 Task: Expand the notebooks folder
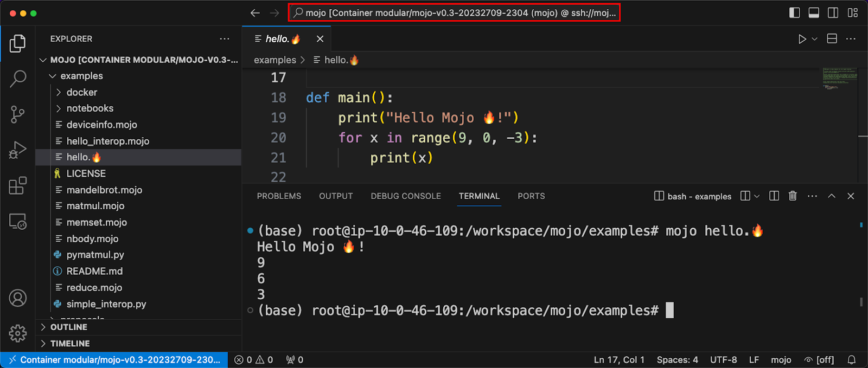click(138, 108)
